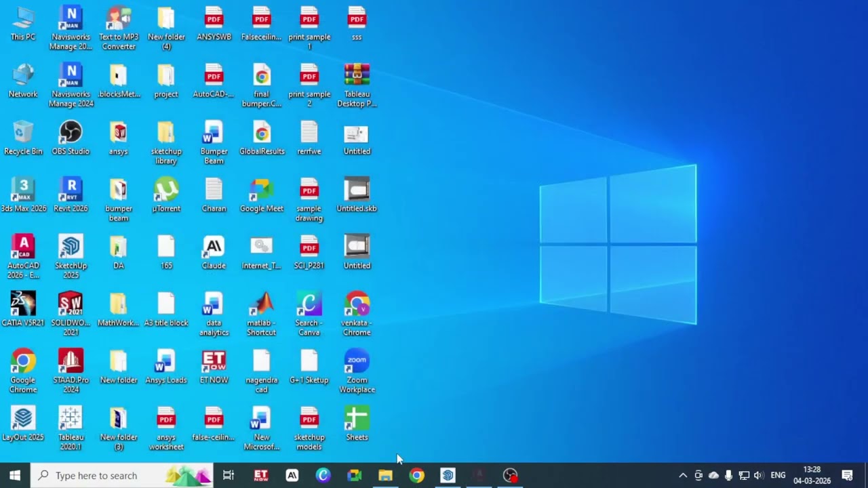Select the print sample 2 PDF
This screenshot has width=868, height=488.
(309, 85)
